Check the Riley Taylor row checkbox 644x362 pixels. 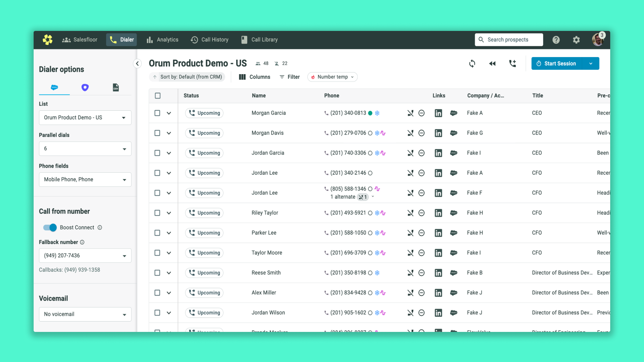pos(157,213)
